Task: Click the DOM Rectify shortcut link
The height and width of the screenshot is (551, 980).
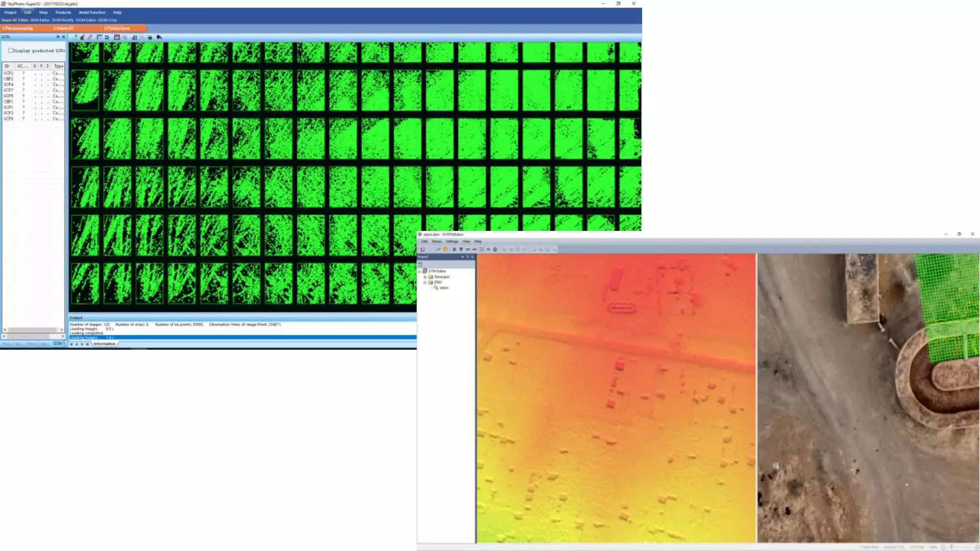Action: pyautogui.click(x=63, y=20)
